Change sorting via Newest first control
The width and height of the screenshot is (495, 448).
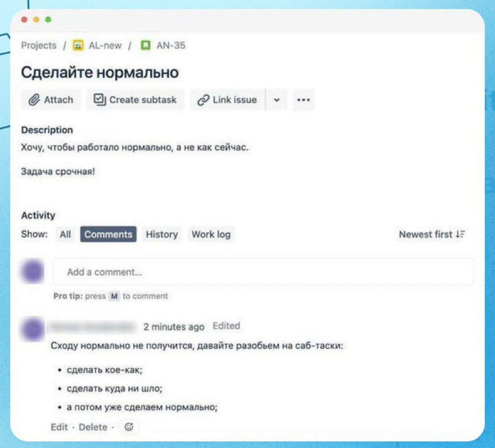431,234
